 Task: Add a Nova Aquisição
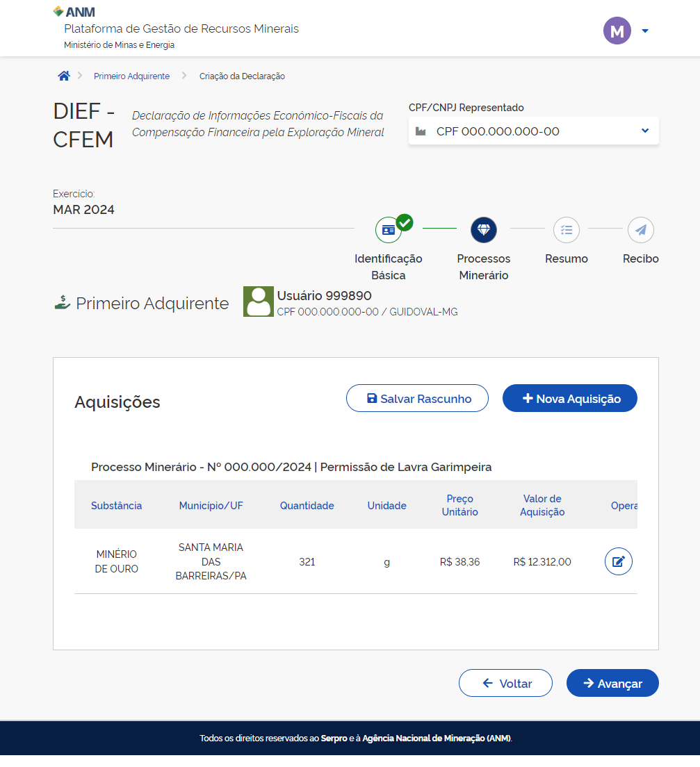(x=569, y=399)
